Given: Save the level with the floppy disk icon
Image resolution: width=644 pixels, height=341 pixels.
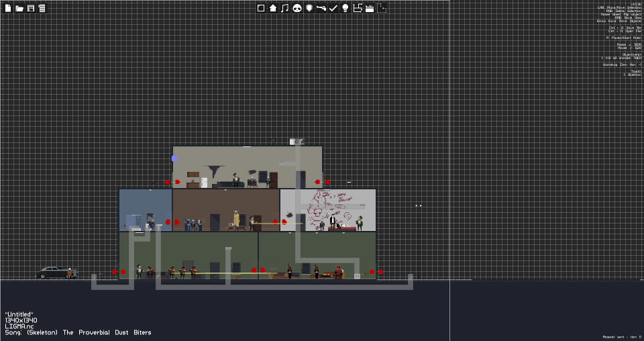Looking at the screenshot, I should pos(31,8).
